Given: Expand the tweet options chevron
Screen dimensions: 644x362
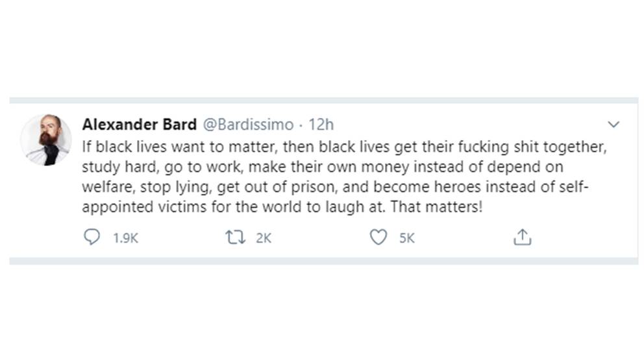Looking at the screenshot, I should click(x=612, y=125).
